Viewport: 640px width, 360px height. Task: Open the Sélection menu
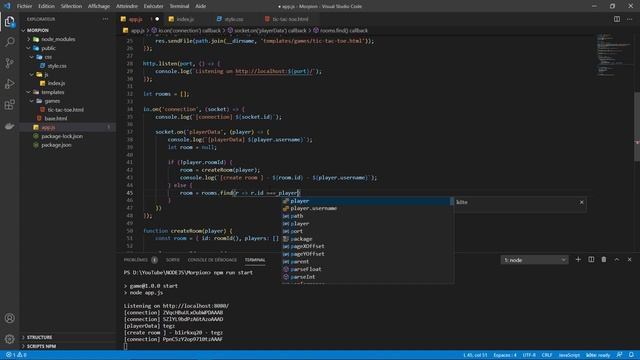[x=71, y=6]
